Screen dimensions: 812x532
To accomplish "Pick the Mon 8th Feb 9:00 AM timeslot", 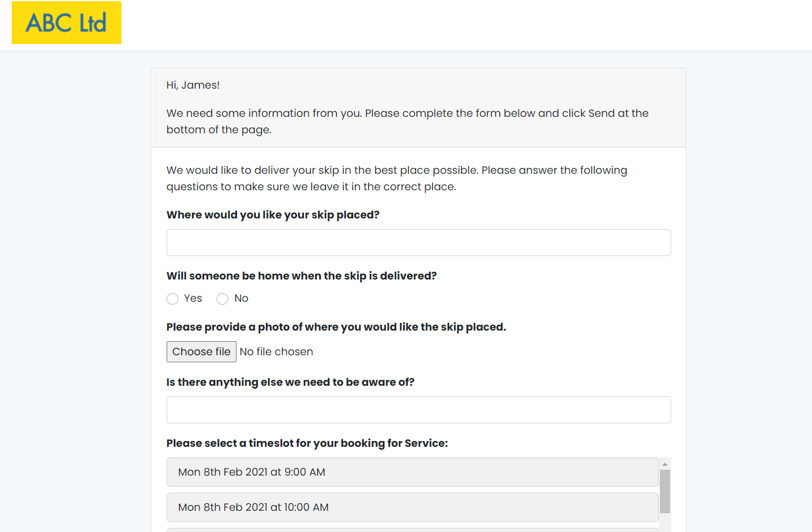I will (412, 472).
